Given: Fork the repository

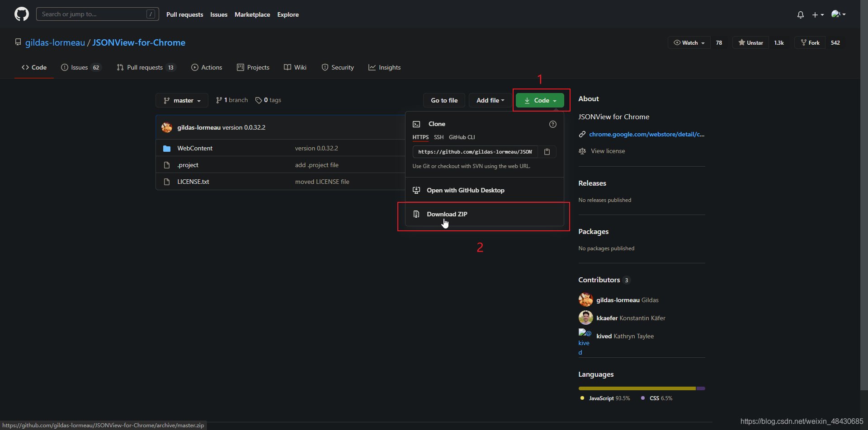Looking at the screenshot, I should point(810,42).
